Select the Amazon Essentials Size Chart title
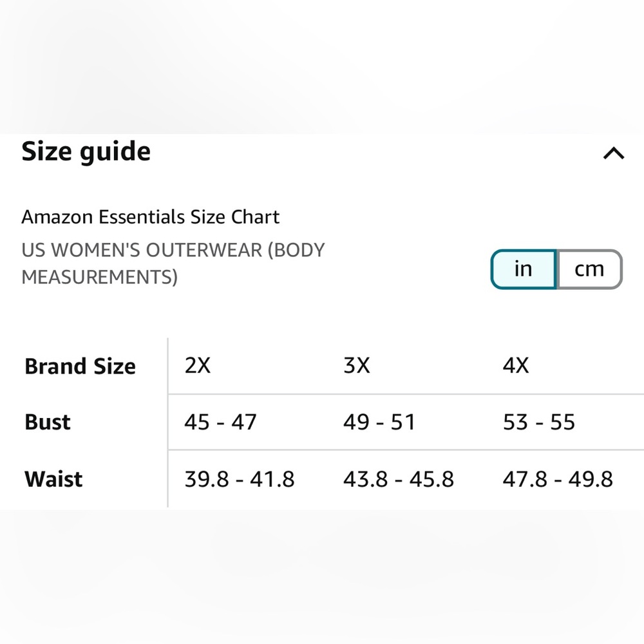This screenshot has width=644, height=644. pos(150,217)
